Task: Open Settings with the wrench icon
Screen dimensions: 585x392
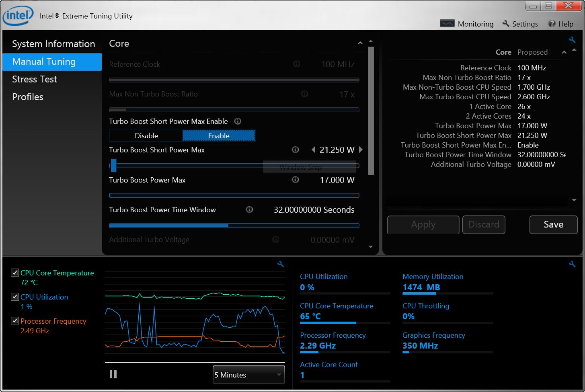Action: (x=520, y=24)
